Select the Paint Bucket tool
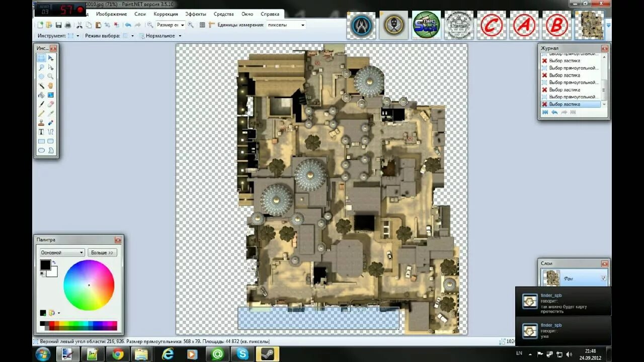This screenshot has height=362, width=644. point(41,95)
